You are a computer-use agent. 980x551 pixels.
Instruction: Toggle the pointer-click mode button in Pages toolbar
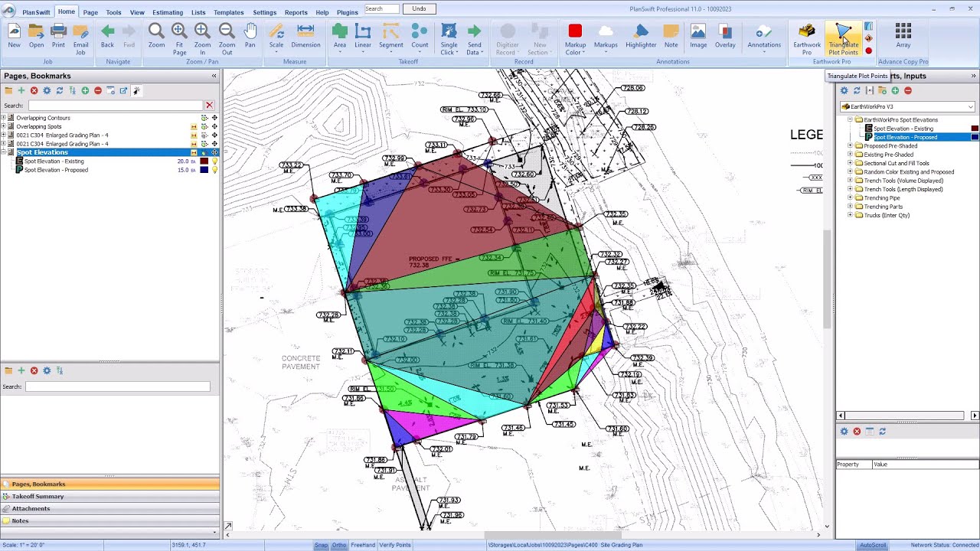point(136,90)
